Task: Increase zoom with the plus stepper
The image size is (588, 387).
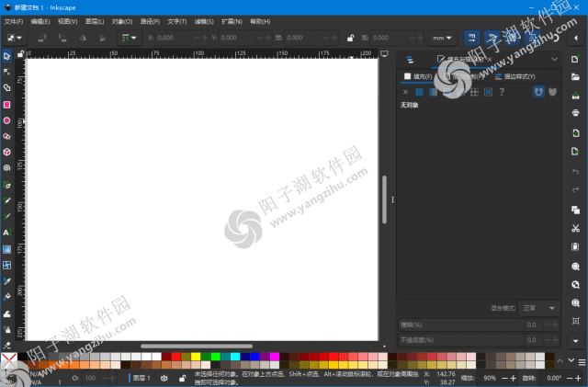Action: (x=513, y=379)
